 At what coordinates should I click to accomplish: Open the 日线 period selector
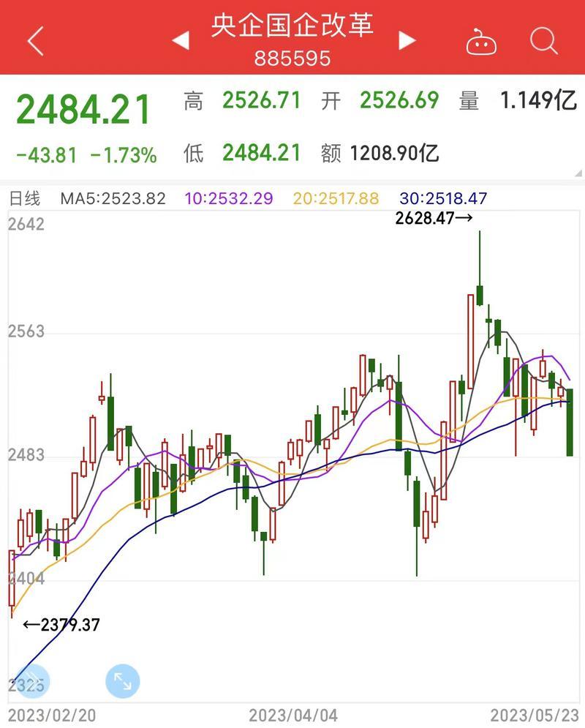point(25,198)
